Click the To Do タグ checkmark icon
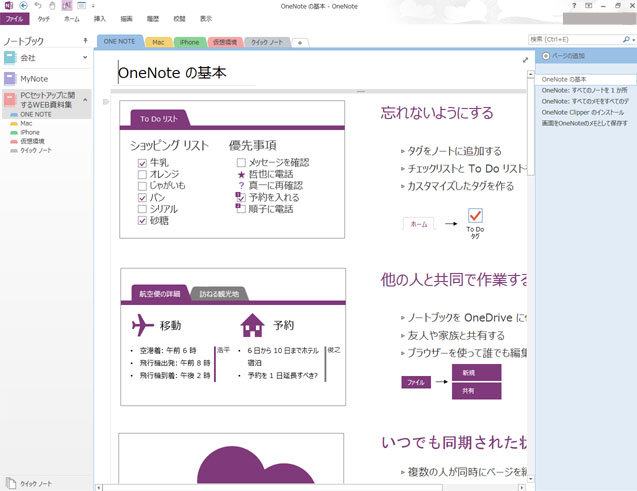 pyautogui.click(x=475, y=216)
